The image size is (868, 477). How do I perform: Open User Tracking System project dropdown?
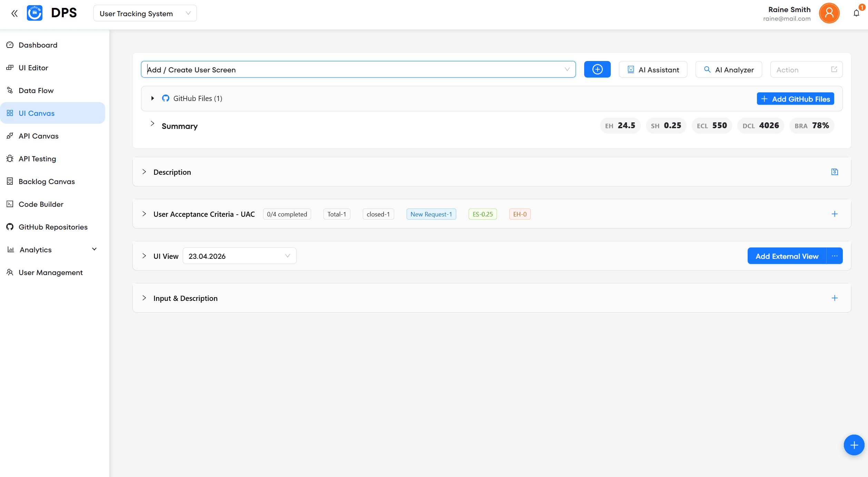145,13
